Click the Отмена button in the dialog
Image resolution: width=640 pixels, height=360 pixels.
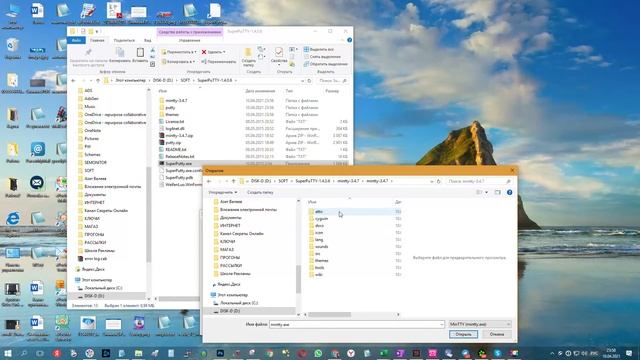click(497, 334)
